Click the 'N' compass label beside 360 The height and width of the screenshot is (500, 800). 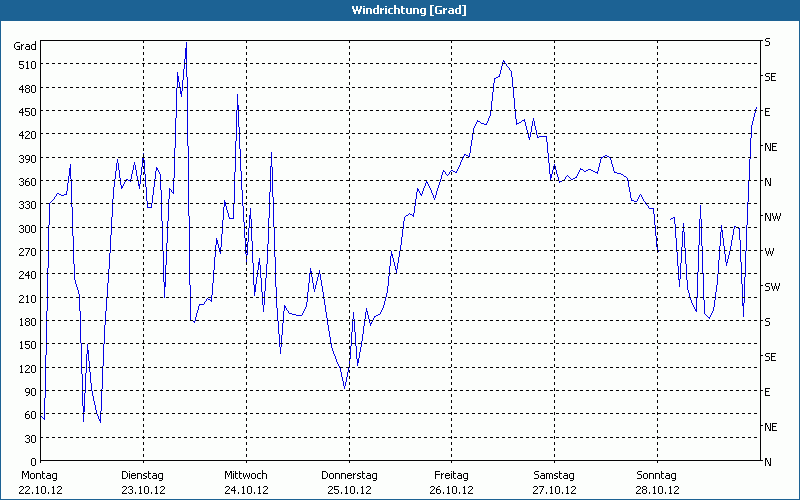tap(768, 182)
